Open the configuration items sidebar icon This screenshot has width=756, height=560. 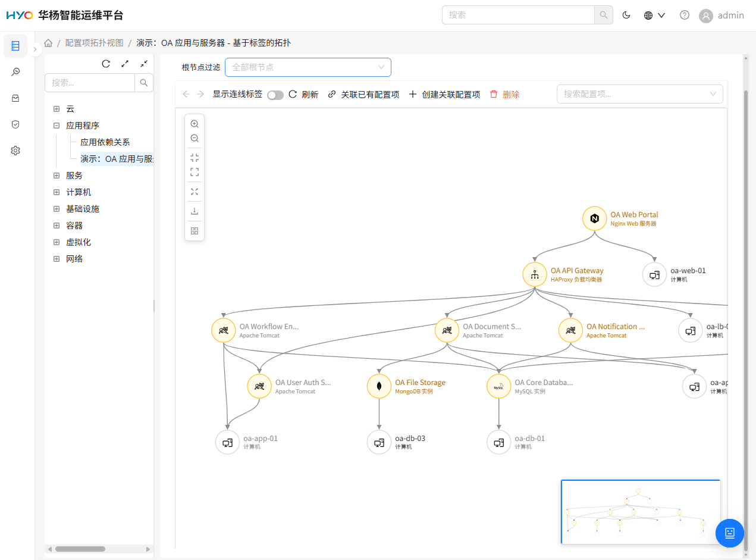[x=15, y=46]
